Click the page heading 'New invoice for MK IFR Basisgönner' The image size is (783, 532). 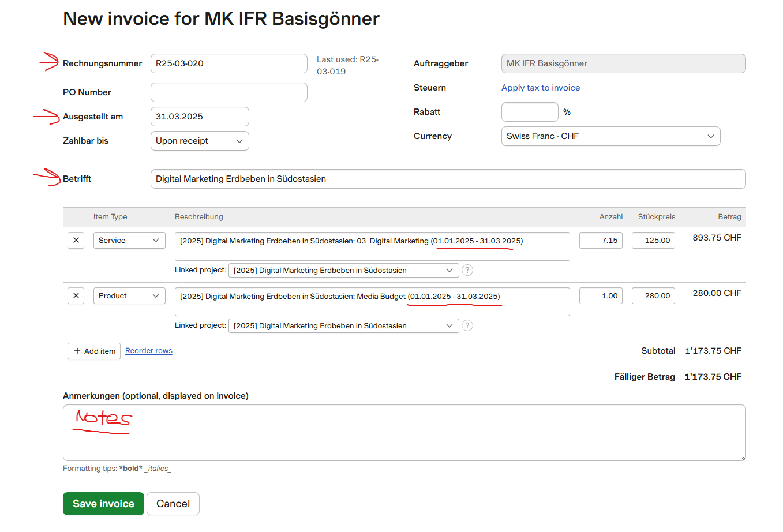(221, 19)
